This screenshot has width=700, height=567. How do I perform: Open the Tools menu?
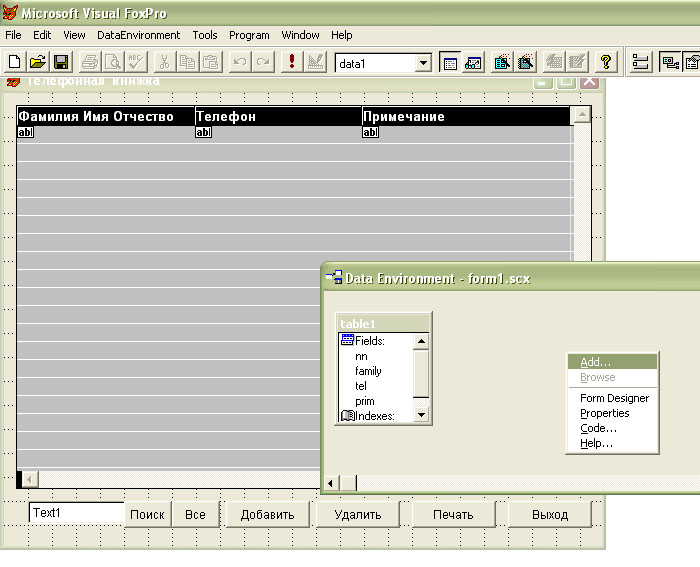(x=205, y=35)
